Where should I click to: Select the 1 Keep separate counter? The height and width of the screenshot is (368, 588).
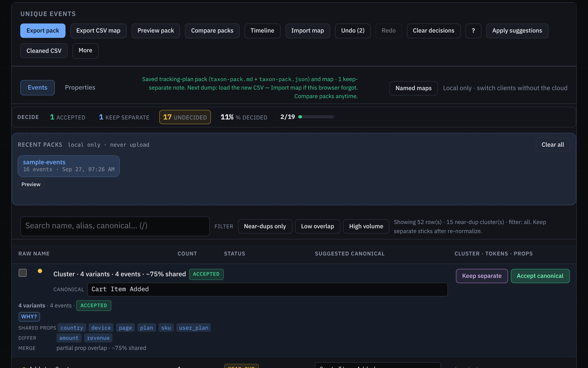point(124,117)
